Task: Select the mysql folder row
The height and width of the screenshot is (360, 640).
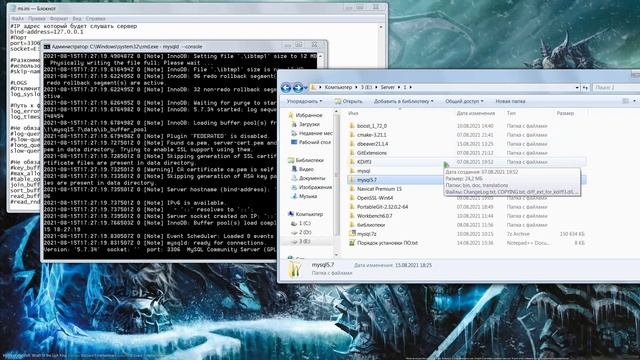Action: coord(467,171)
